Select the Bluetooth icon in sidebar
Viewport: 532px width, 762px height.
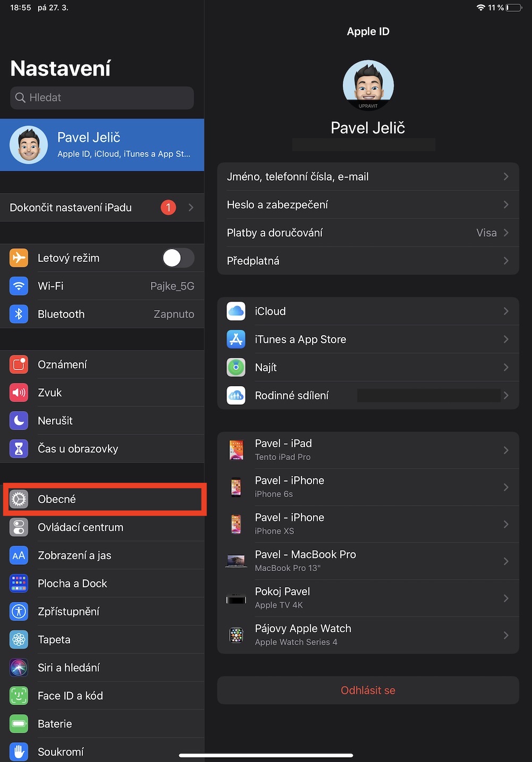pos(19,314)
